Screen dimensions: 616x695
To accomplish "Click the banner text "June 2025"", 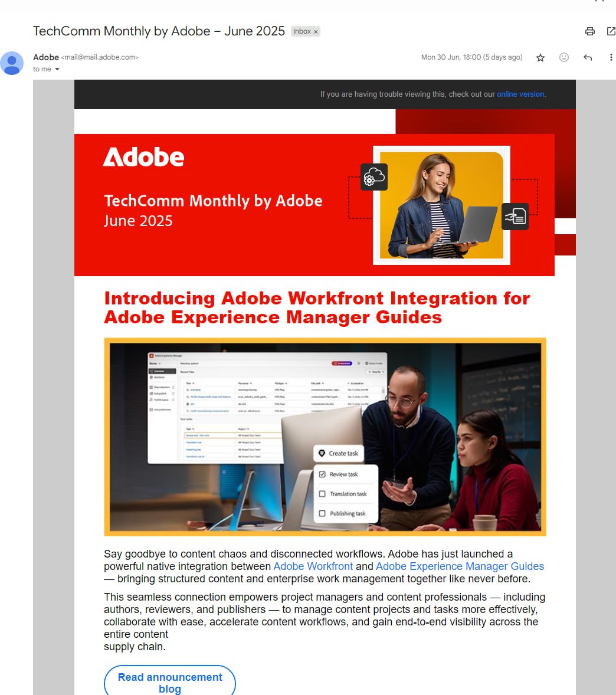I will [x=138, y=221].
